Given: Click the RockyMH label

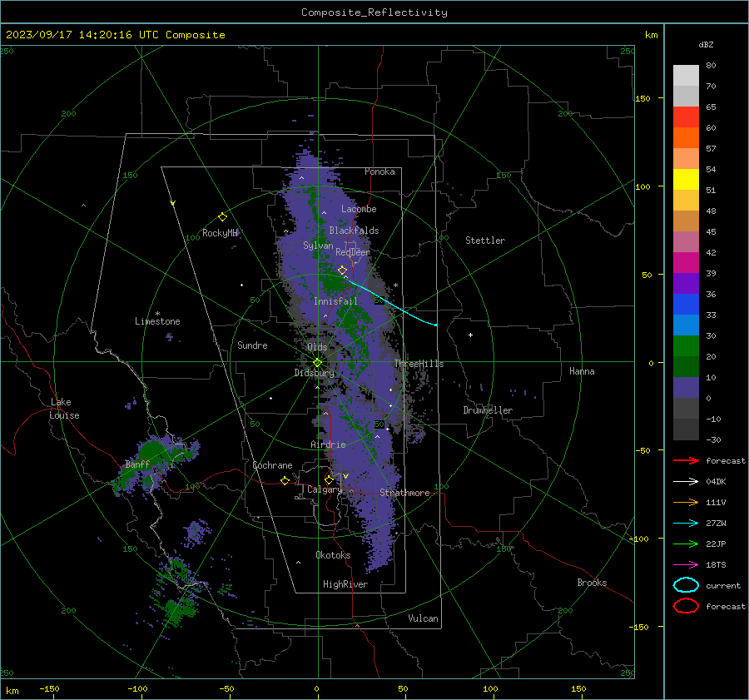Looking at the screenshot, I should [220, 233].
